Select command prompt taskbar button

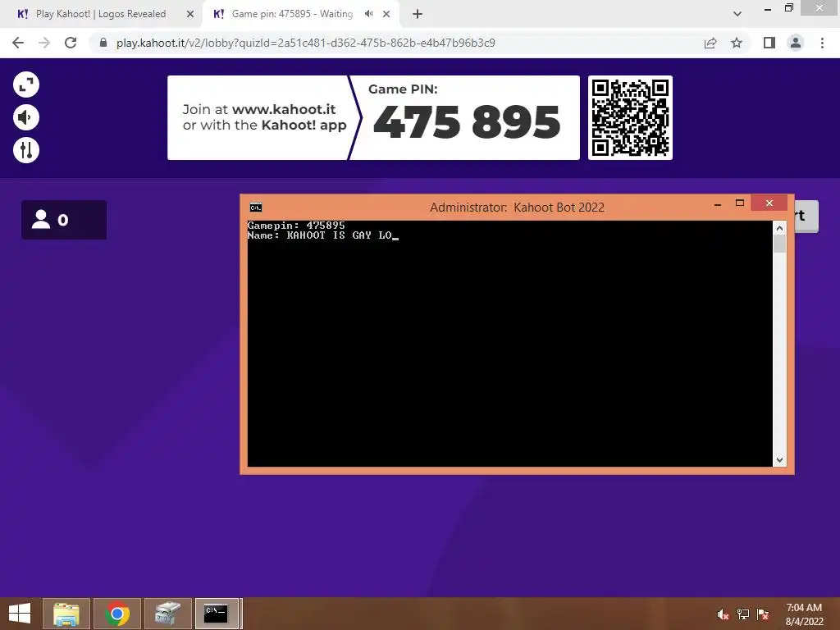coord(217,614)
